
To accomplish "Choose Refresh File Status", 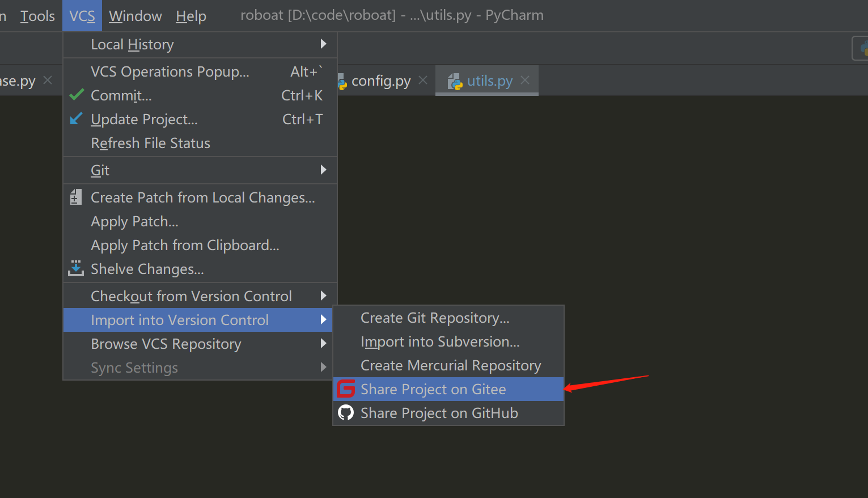I will 200,143.
